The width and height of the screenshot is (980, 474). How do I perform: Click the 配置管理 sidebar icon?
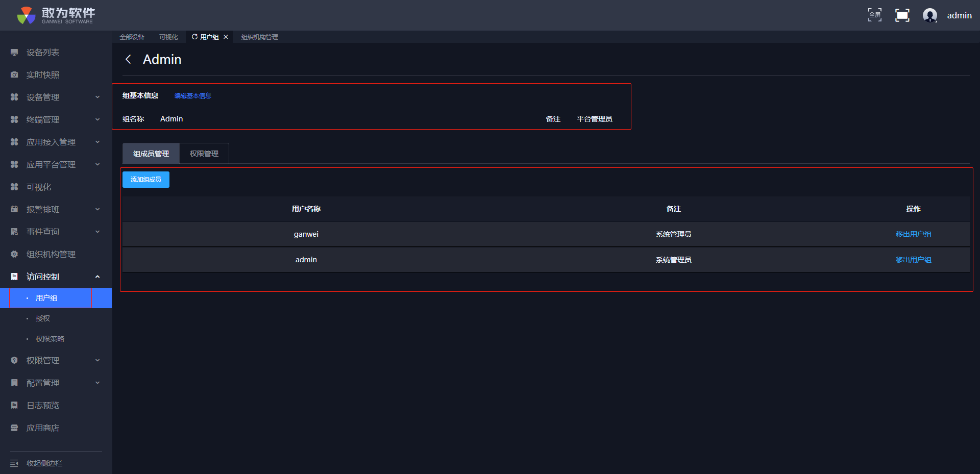click(x=14, y=383)
